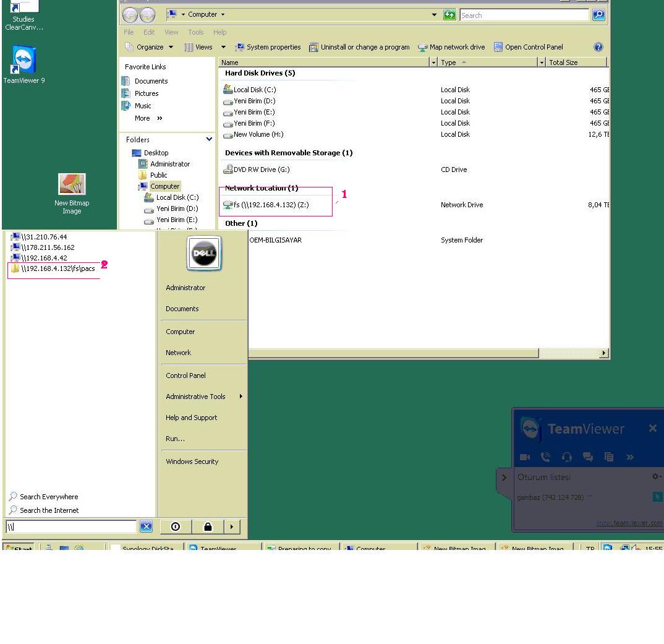Click the \\192.168.4.132\fs\pacs search result
This screenshot has height=644, width=664.
[57, 268]
